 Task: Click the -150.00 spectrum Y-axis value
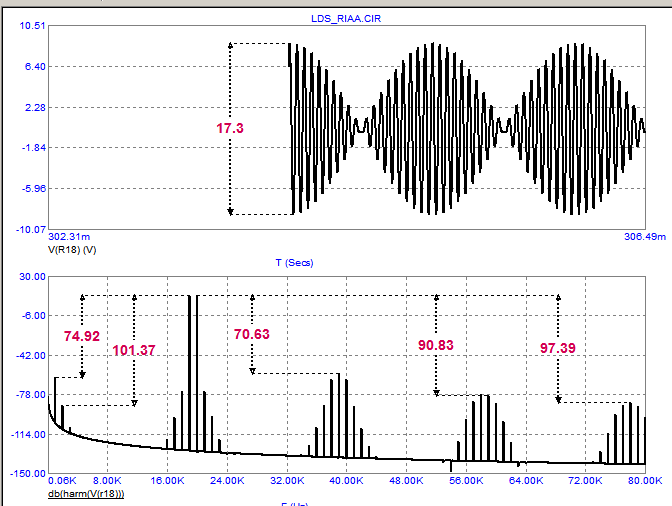click(x=29, y=474)
